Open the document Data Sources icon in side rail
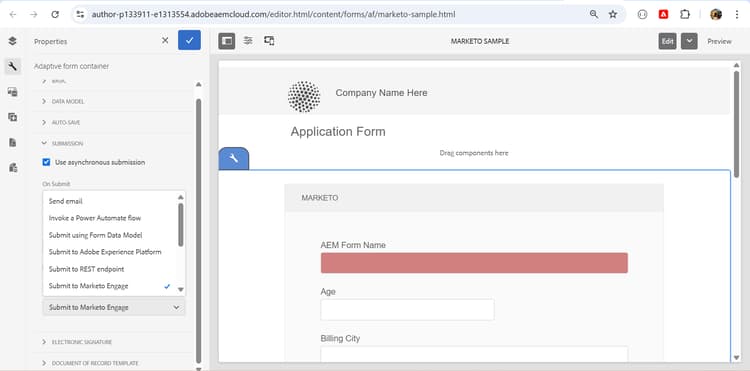 click(13, 142)
